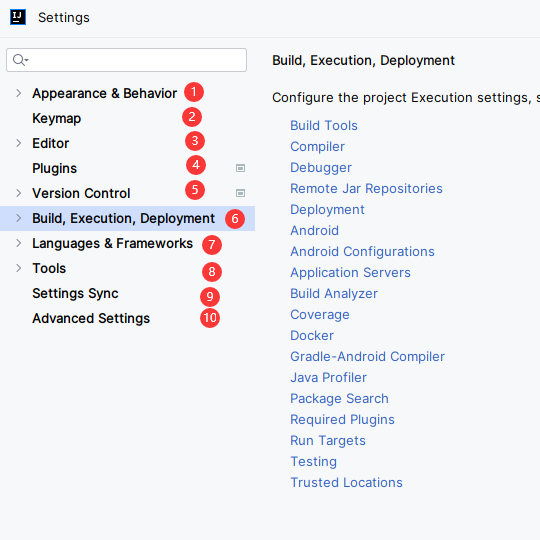Image resolution: width=540 pixels, height=540 pixels.
Task: Expand the Tools chevron
Action: tap(19, 268)
